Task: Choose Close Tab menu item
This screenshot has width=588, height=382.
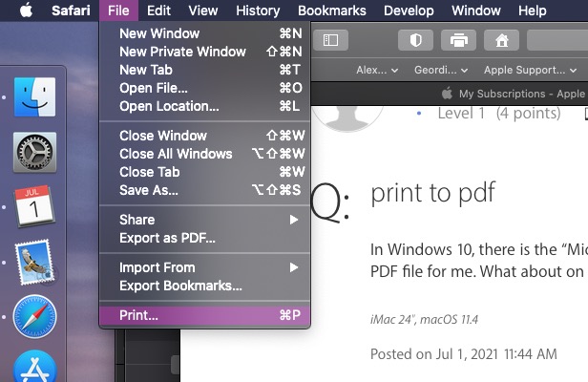Action: point(205,172)
